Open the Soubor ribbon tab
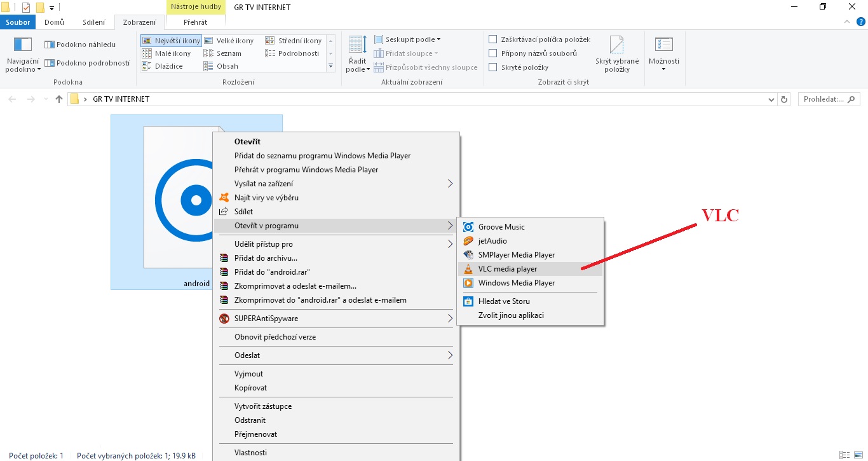 click(18, 22)
